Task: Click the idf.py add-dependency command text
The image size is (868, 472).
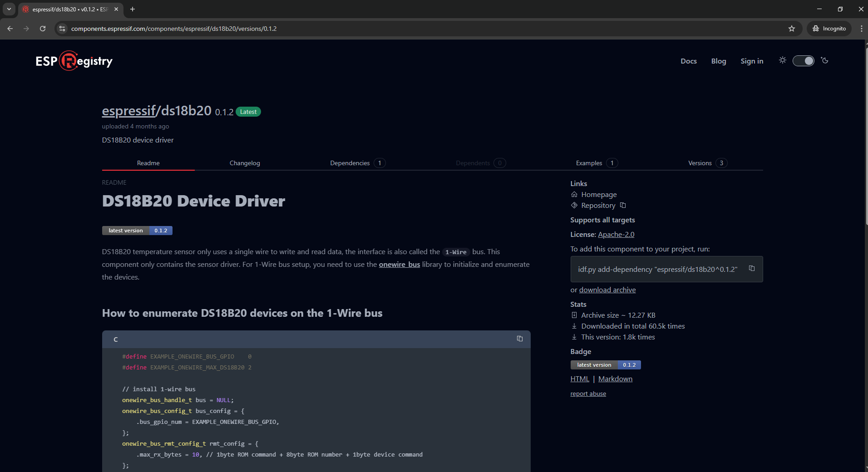Action: pos(657,269)
